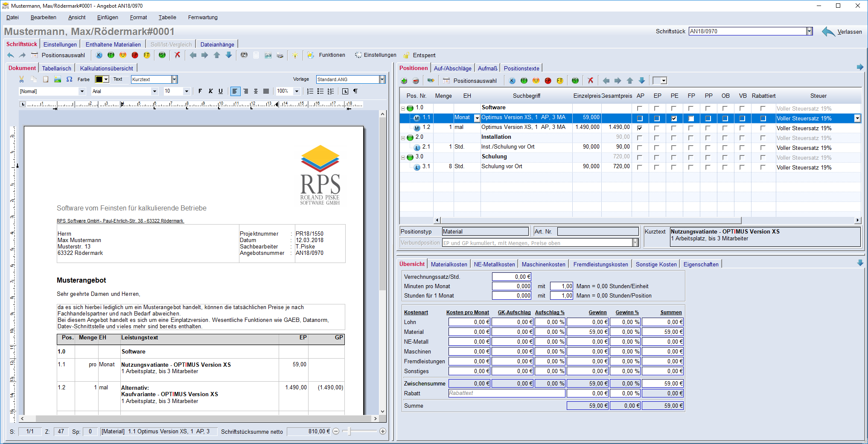
Task: Click the light bulb hint icon
Action: coord(295,55)
